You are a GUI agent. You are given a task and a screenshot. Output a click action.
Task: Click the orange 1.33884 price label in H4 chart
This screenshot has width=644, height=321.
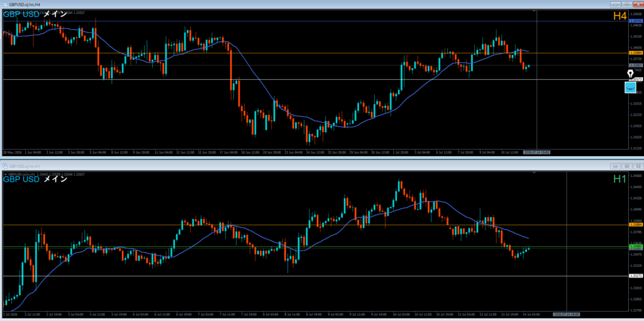point(635,53)
